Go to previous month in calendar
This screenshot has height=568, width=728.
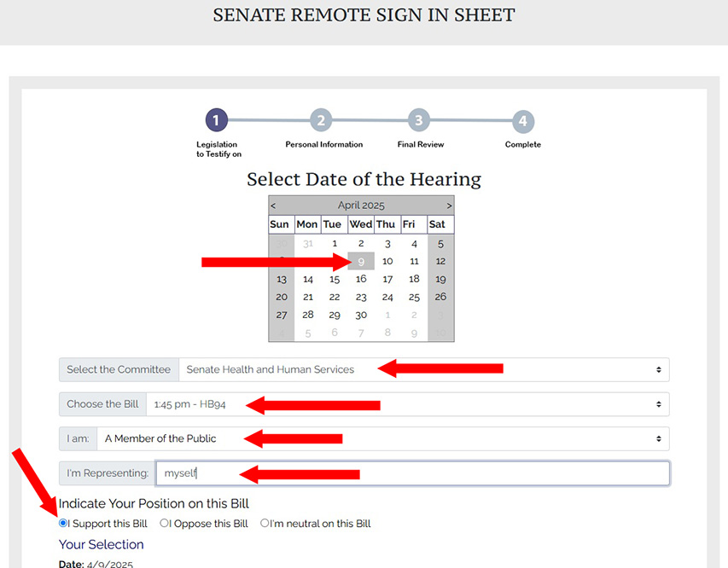273,206
